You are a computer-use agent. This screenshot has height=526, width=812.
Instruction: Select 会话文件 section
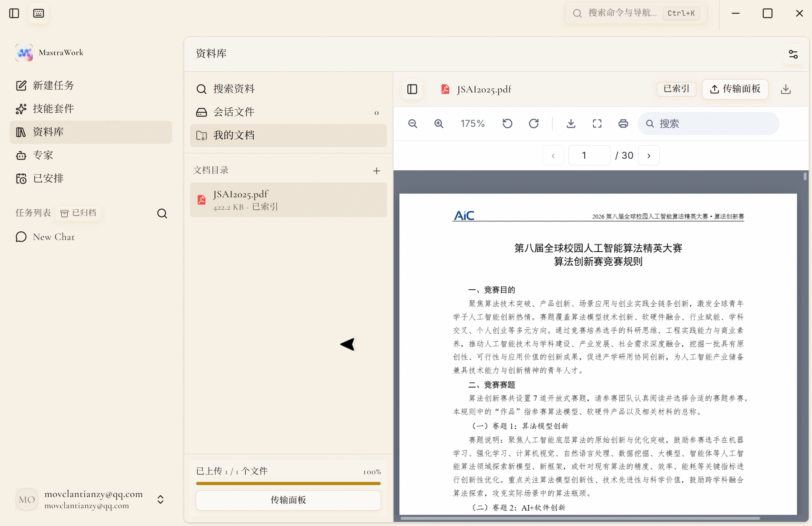point(288,112)
